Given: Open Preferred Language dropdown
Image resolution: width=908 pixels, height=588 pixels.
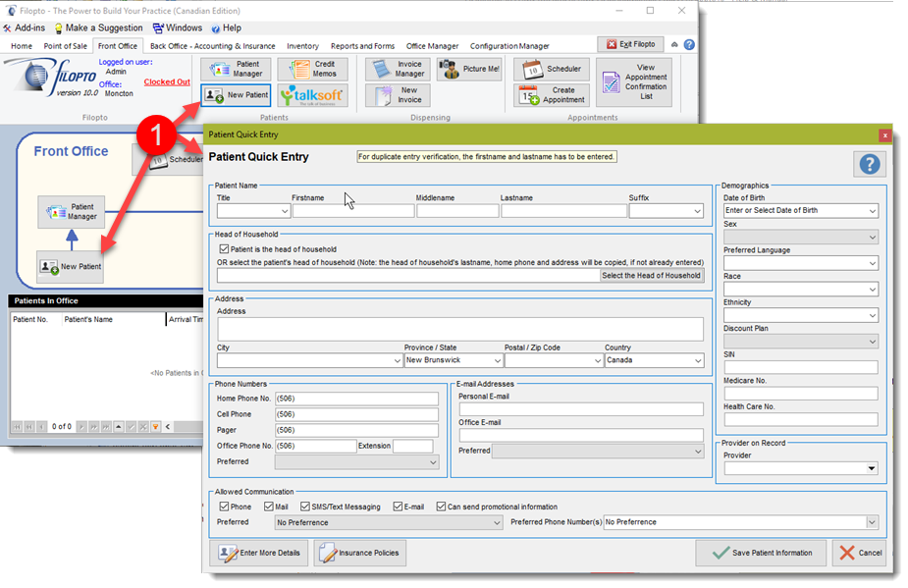Looking at the screenshot, I should pos(872,263).
